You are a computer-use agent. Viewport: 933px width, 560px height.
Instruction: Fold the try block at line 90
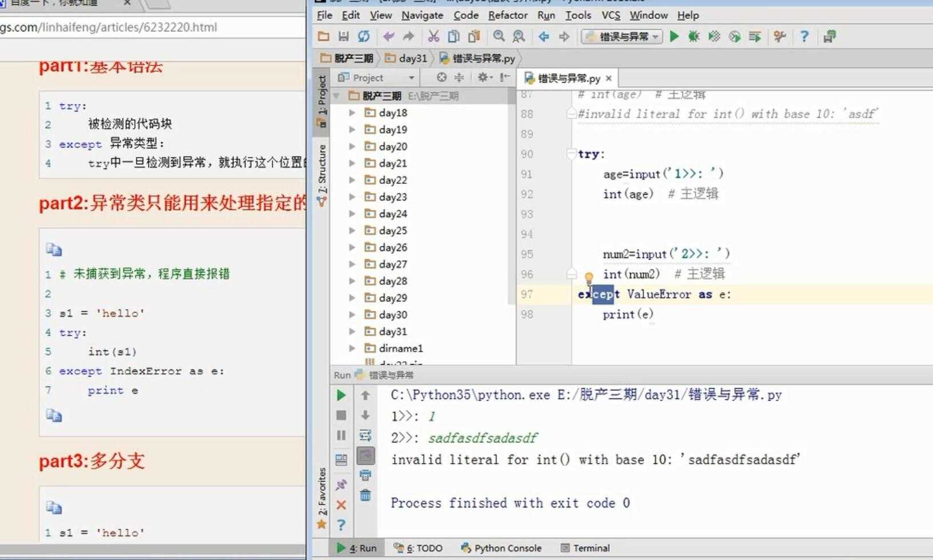tap(571, 154)
